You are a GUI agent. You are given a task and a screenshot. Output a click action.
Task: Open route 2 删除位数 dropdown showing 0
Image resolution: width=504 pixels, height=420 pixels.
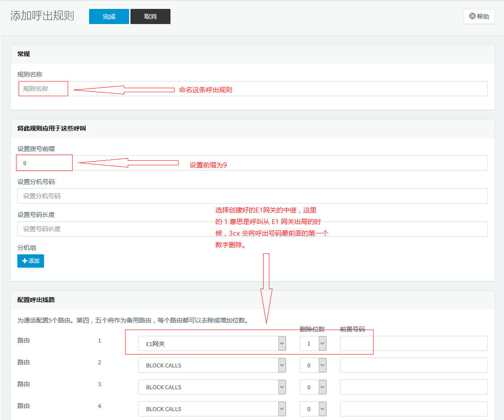[313, 365]
